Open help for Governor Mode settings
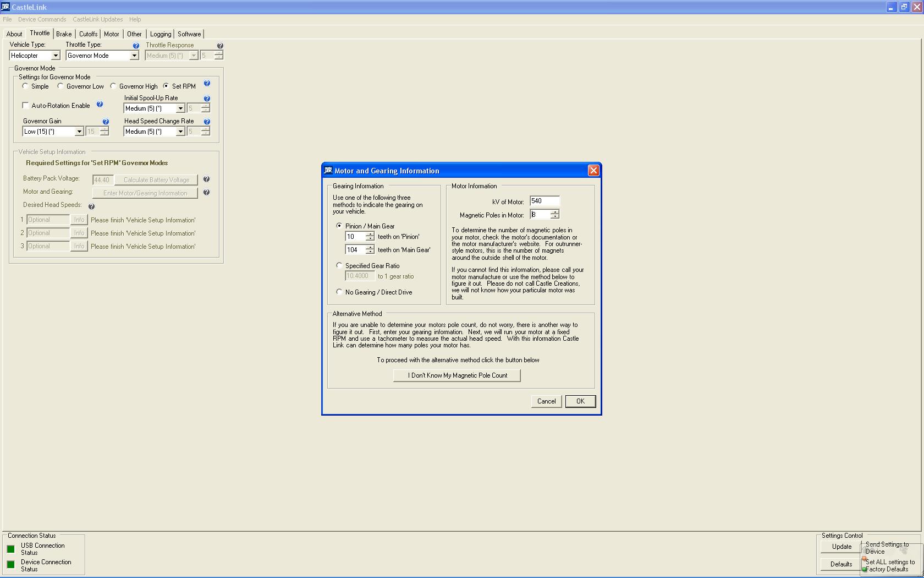The image size is (924, 578). (x=207, y=84)
